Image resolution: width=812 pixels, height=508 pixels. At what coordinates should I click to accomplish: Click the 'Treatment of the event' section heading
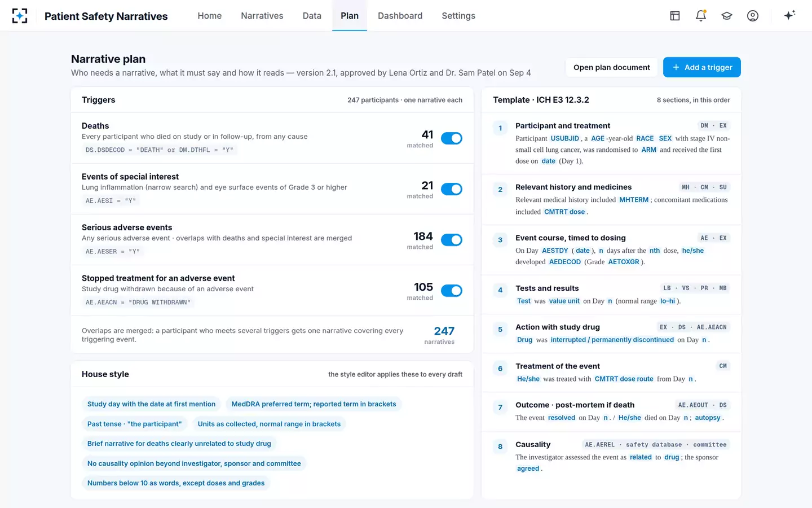pyautogui.click(x=558, y=366)
